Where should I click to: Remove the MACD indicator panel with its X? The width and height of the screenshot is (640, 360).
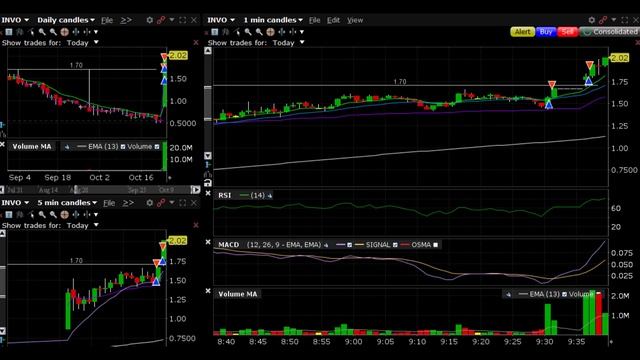pos(208,242)
